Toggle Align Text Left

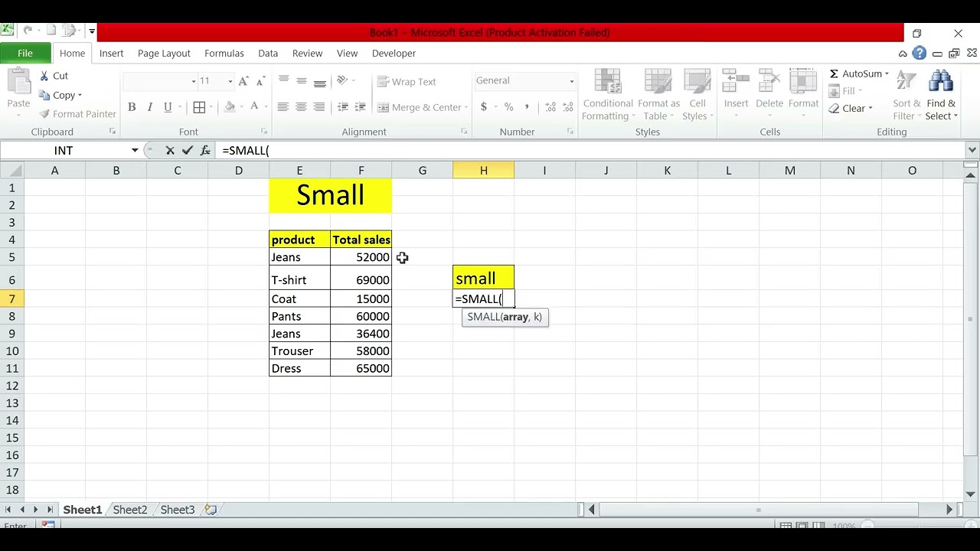coord(283,107)
